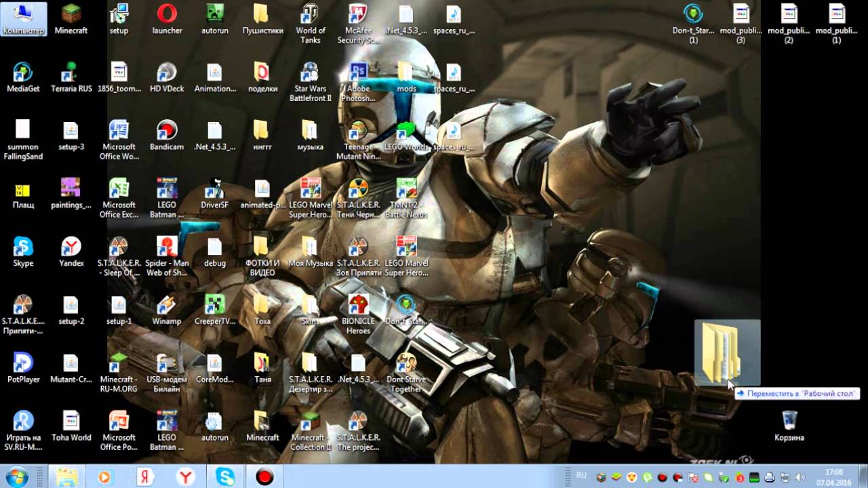Open the Yandex Я taskbar icon
Image resolution: width=868 pixels, height=488 pixels.
tap(144, 477)
